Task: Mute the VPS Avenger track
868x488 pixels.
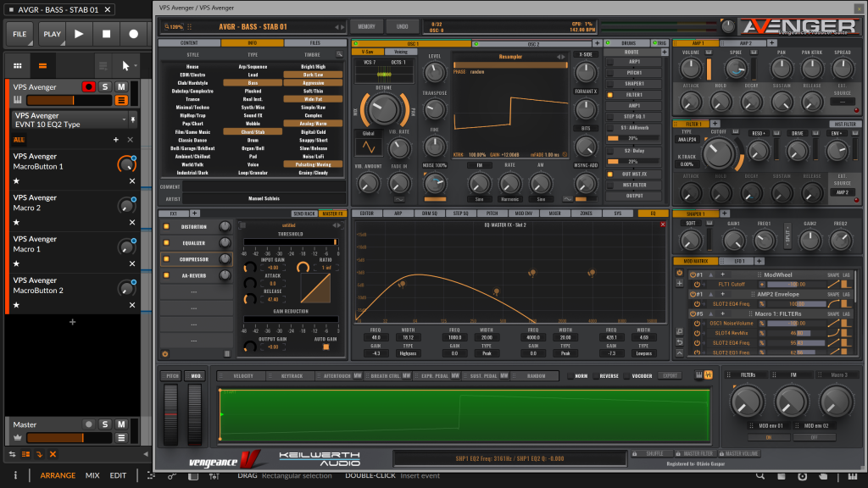Action: coord(121,87)
